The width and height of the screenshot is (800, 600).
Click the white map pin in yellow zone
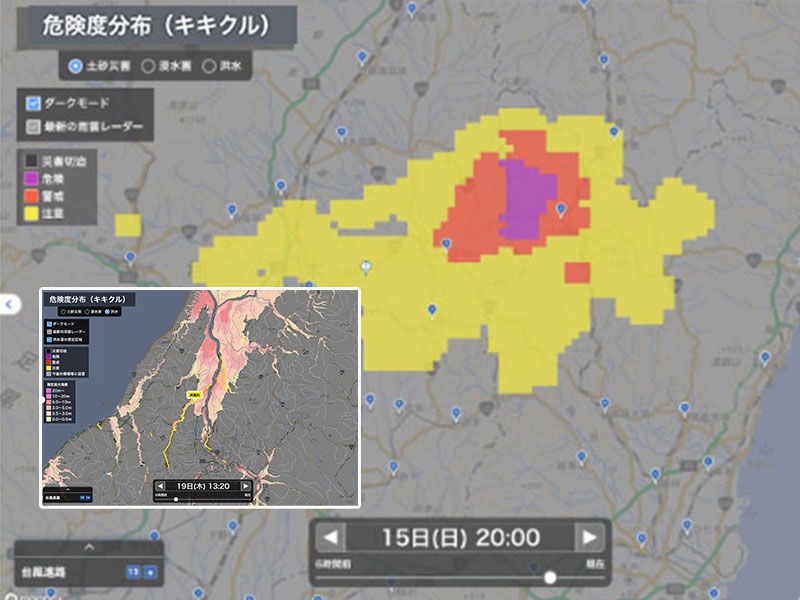click(x=366, y=266)
